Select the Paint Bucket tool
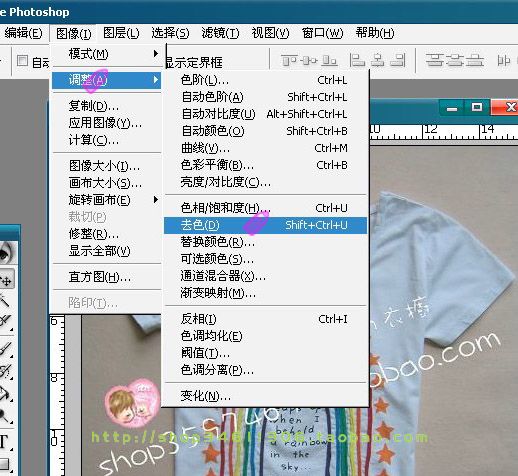Viewport: 518px width, 476px height. click(5, 394)
